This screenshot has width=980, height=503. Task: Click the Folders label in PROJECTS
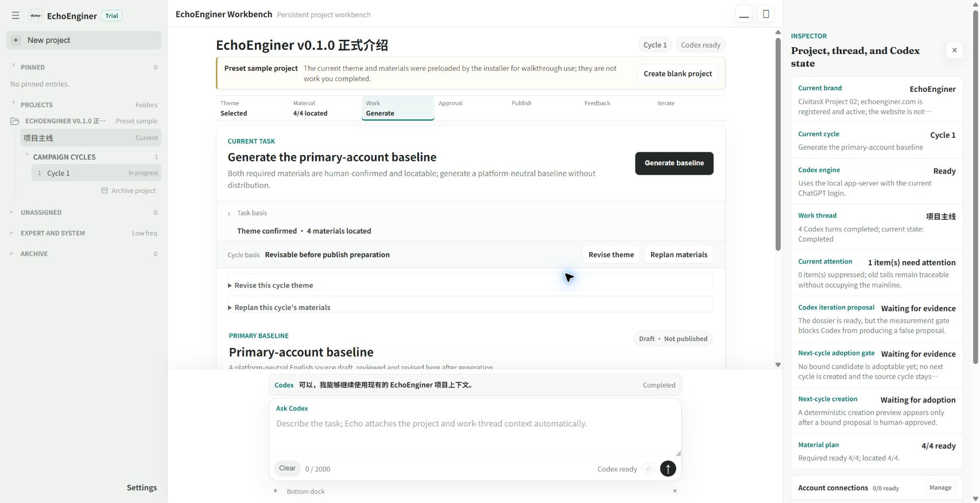[x=146, y=105]
